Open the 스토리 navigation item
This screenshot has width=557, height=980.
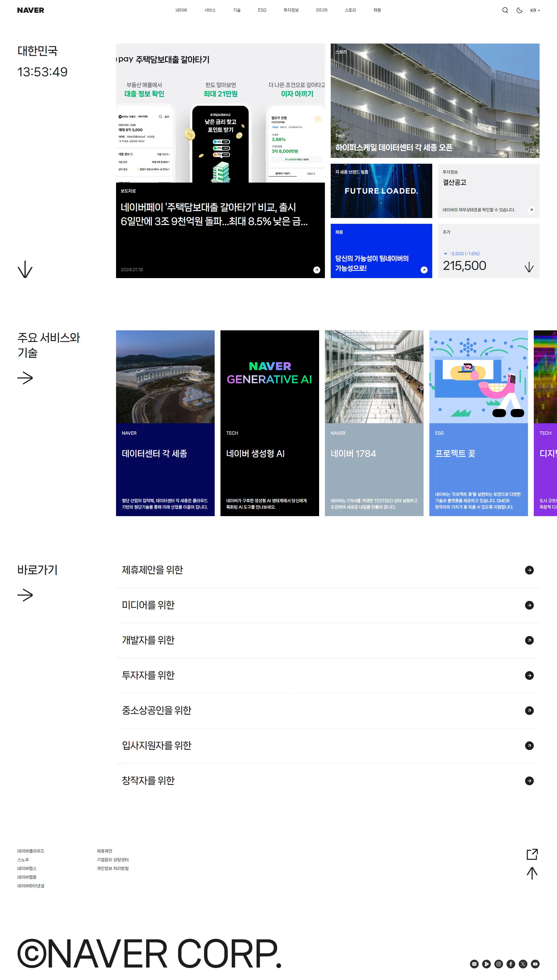350,10
